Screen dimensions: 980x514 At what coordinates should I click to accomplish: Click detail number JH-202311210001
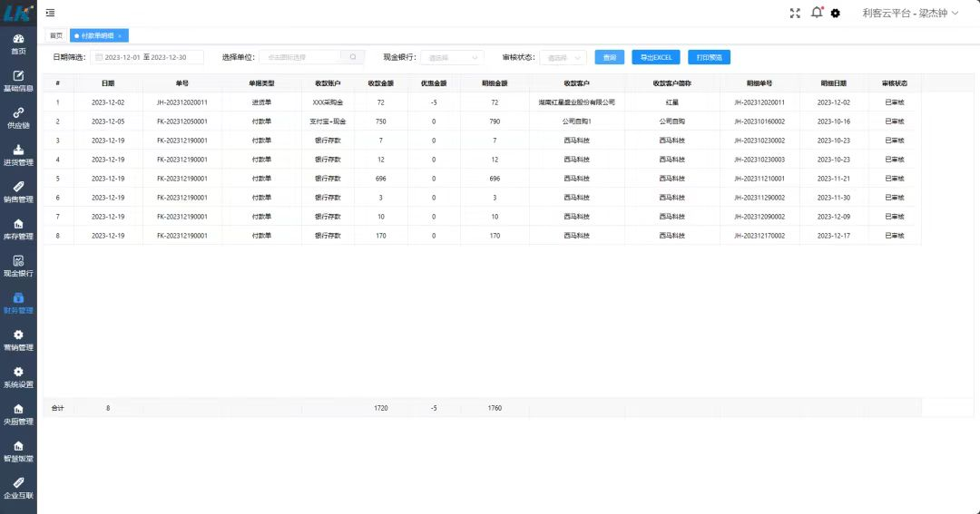tap(759, 179)
